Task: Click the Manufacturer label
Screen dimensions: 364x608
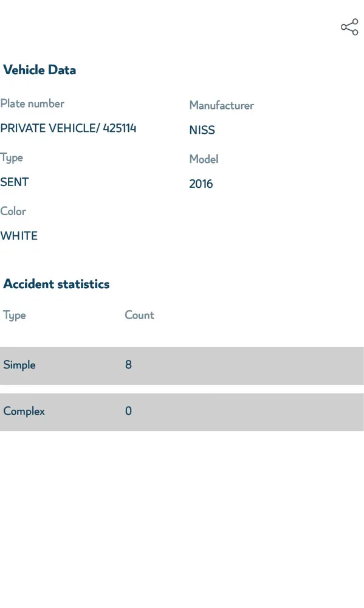Action: coord(221,105)
